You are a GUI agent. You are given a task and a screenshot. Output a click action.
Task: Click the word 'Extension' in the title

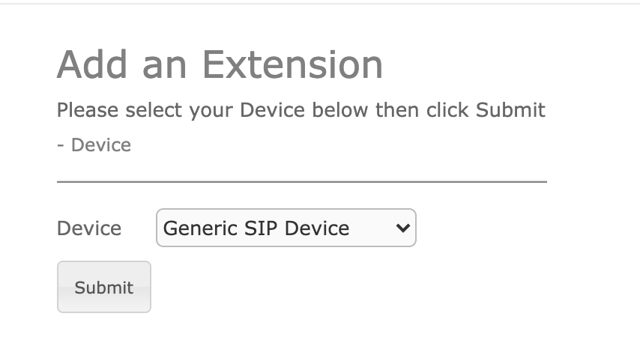(293, 64)
